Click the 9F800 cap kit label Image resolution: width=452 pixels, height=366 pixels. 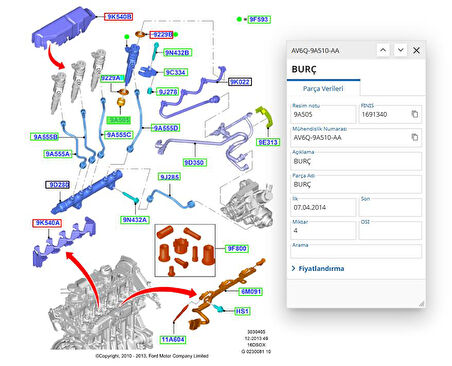pyautogui.click(x=236, y=248)
